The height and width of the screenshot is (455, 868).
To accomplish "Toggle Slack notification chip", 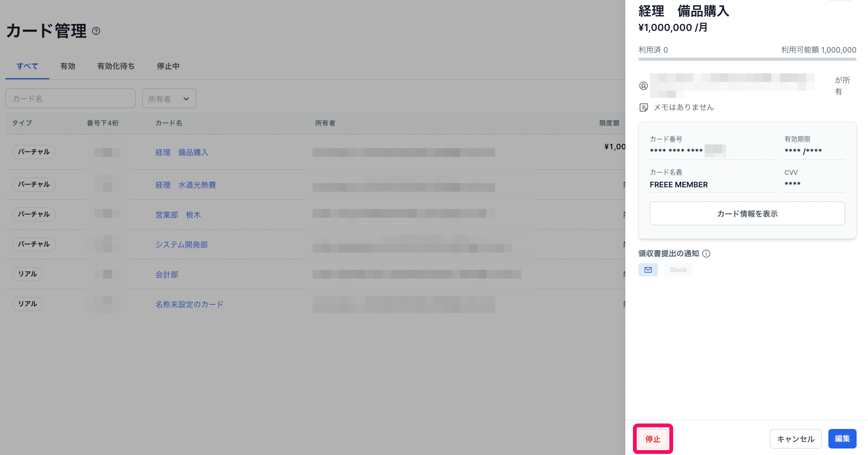I will click(678, 270).
